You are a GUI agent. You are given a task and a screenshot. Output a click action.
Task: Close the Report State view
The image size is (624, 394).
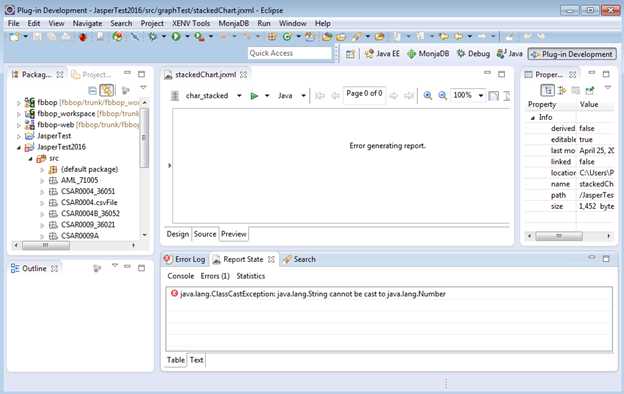click(x=271, y=259)
